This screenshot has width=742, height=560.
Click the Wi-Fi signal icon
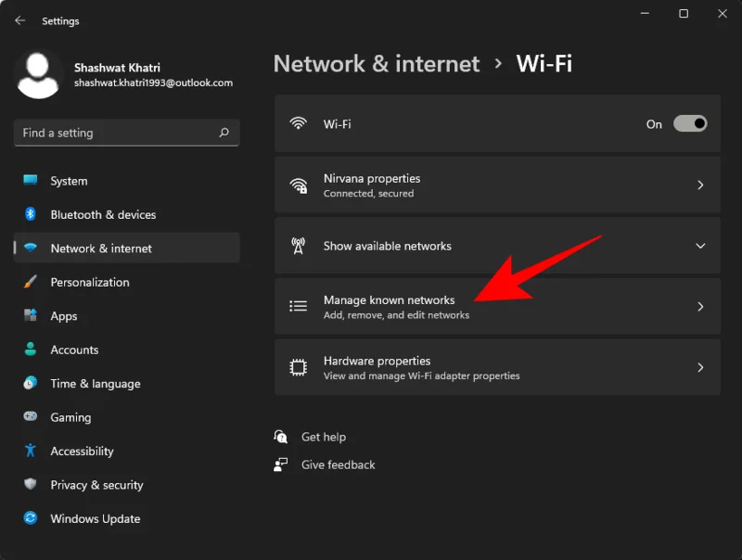(x=299, y=123)
